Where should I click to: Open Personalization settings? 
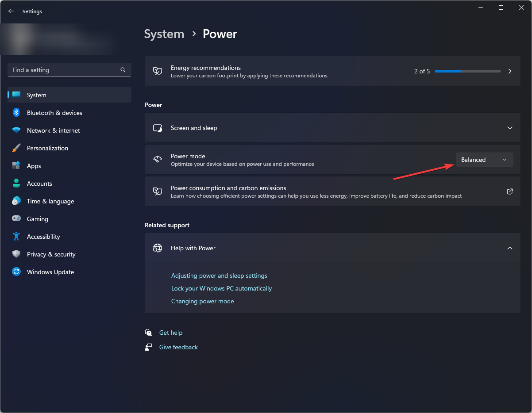(69, 148)
